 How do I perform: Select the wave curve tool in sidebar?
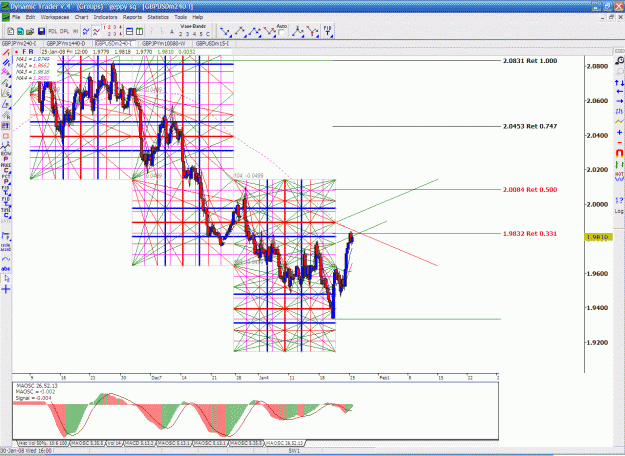(x=6, y=259)
